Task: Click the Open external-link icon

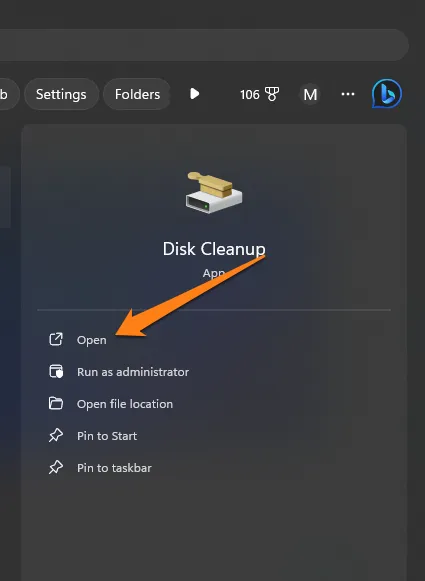Action: 56,339
